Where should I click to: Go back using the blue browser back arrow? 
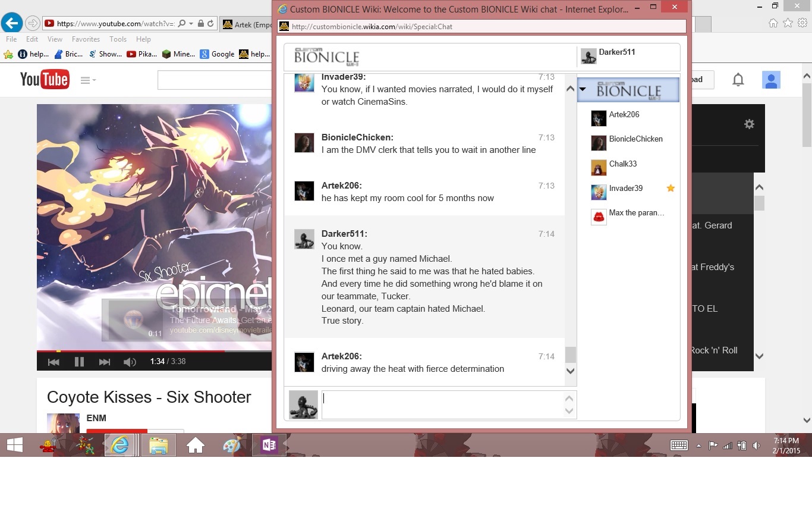click(x=12, y=23)
